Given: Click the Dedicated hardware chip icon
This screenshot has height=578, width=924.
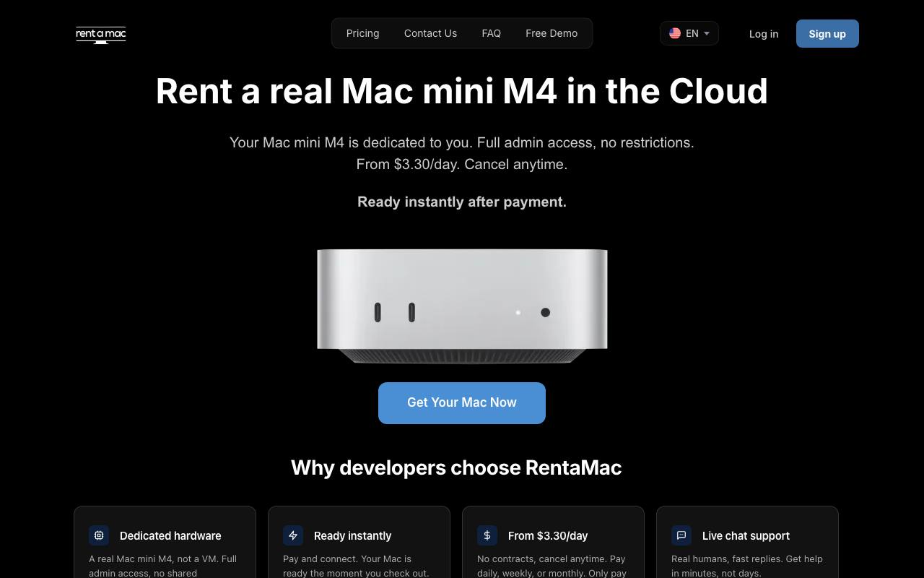Looking at the screenshot, I should point(99,535).
